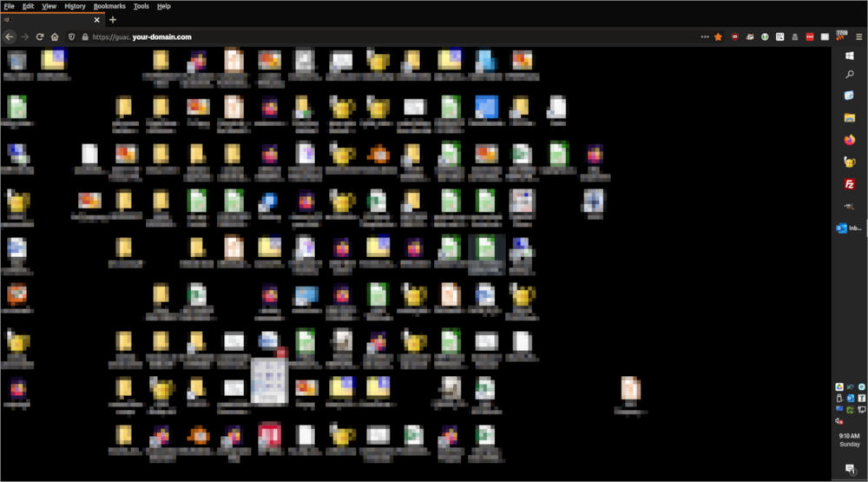Close the current browser tab
The height and width of the screenshot is (482, 868).
pos(97,20)
